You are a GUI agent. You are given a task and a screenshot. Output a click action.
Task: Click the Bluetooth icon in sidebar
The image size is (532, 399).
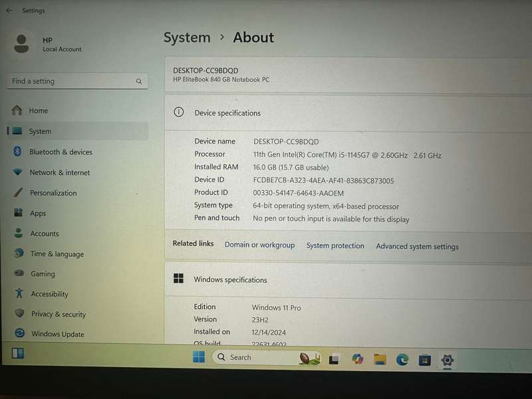click(x=17, y=152)
